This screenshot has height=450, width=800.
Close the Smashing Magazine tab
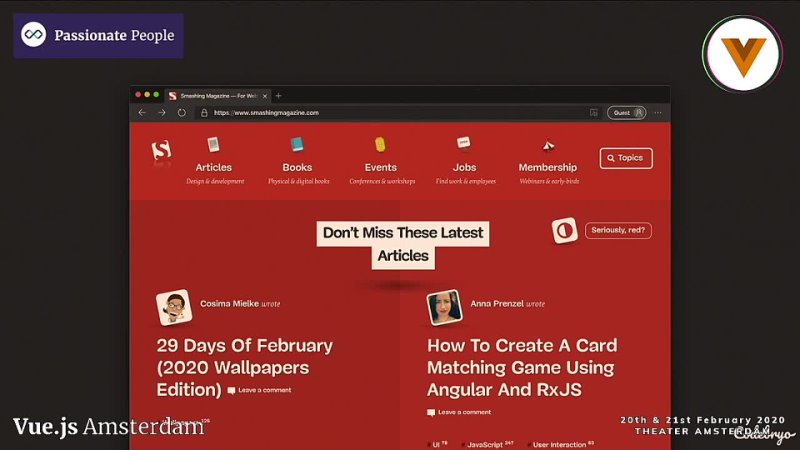click(x=265, y=96)
